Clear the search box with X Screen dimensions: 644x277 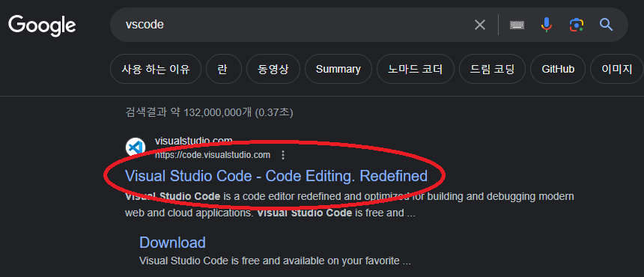coord(480,25)
